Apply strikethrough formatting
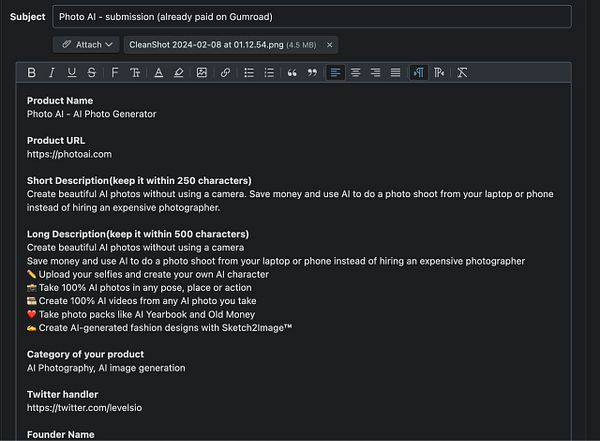Viewport: 600px width, 441px height. pyautogui.click(x=91, y=72)
